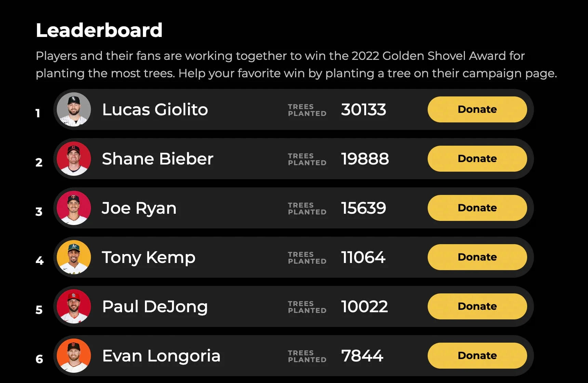588x383 pixels.
Task: Donate to Lucas Giolito's campaign
Action: [477, 109]
